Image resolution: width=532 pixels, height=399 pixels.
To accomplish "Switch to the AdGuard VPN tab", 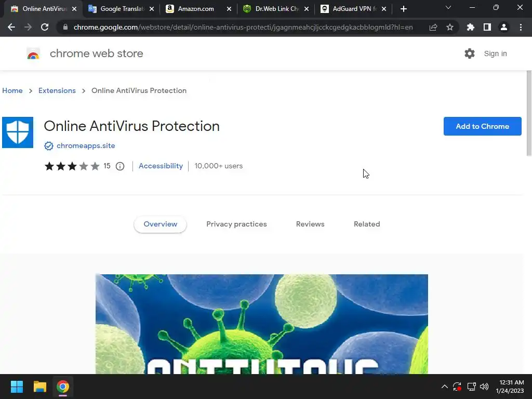I will tap(353, 9).
